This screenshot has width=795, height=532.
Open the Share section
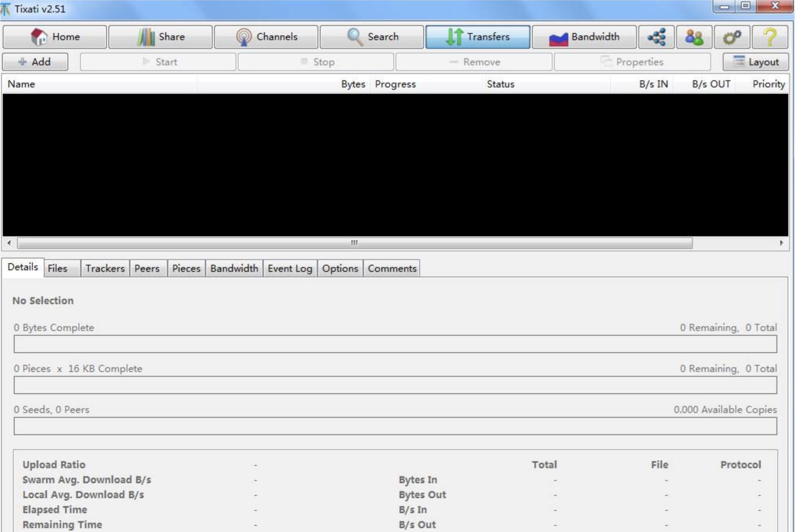point(160,37)
